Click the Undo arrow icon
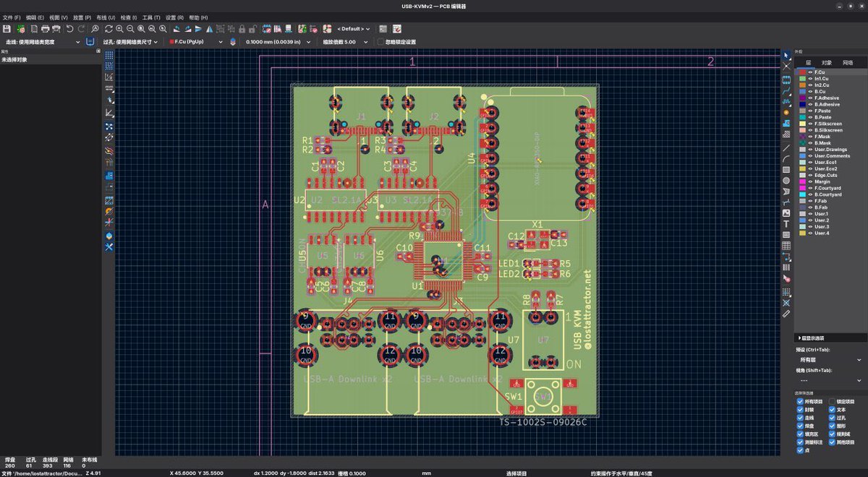The image size is (868, 477). coord(69,29)
